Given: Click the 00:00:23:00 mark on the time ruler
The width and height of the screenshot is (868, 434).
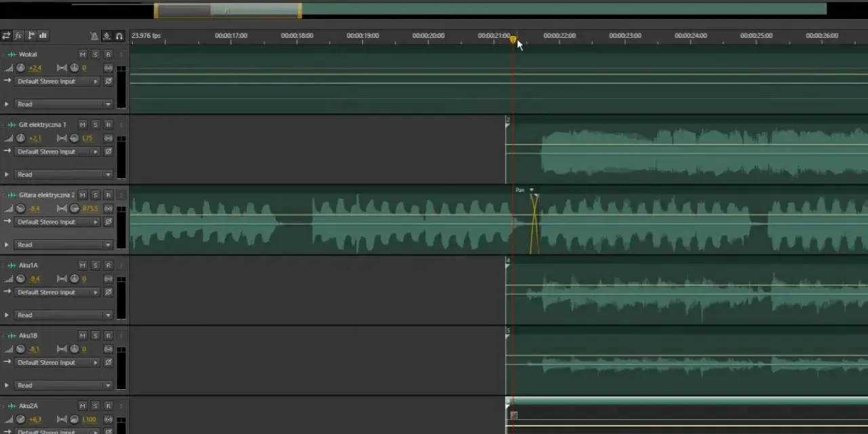Looking at the screenshot, I should pos(625,35).
